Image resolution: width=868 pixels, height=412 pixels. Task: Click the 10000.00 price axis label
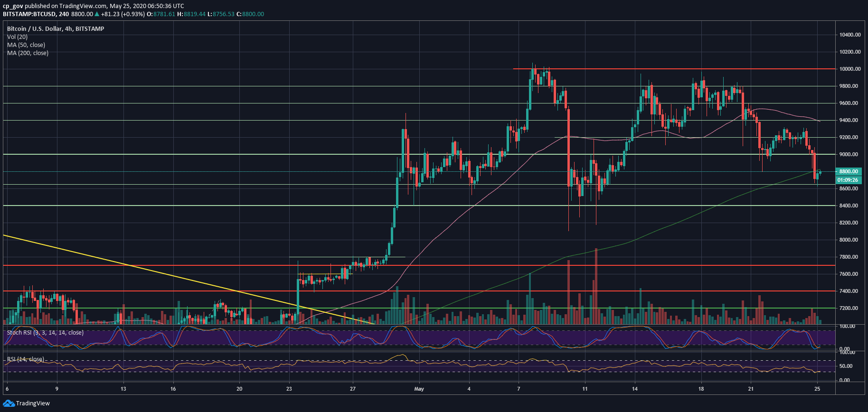point(850,69)
